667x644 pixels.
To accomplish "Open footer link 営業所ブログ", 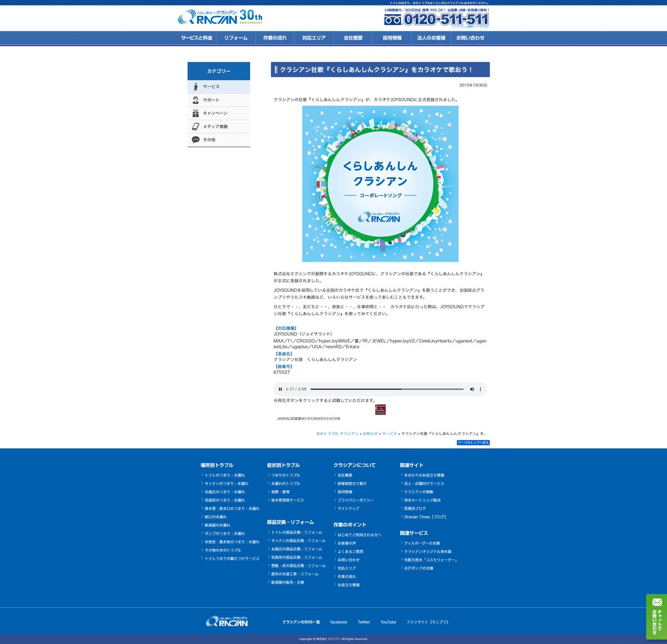I will (x=415, y=508).
